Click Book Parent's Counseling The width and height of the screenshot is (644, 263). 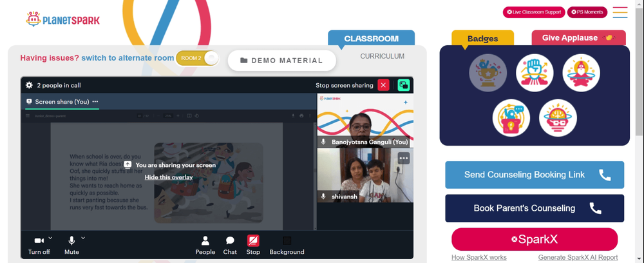535,208
